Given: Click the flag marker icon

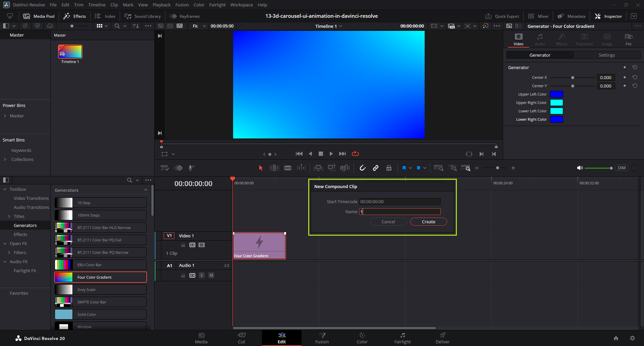Looking at the screenshot, I should [x=404, y=168].
